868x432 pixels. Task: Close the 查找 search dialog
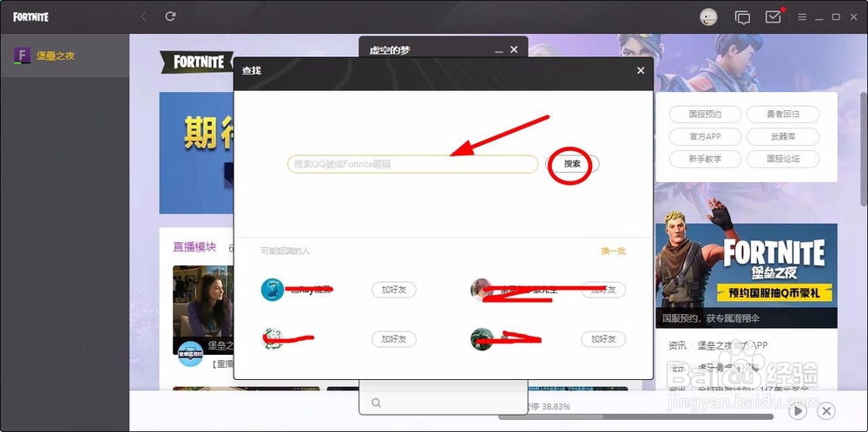pos(641,71)
